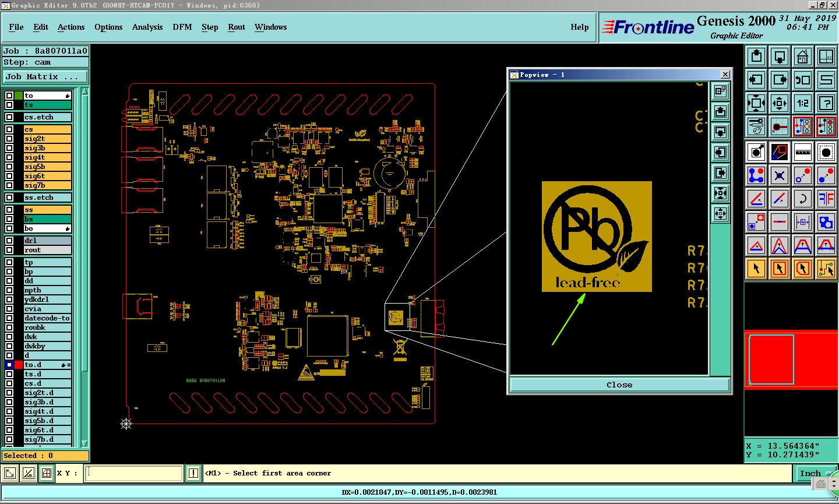
Task: Open the Job Matrix button
Action: tap(45, 76)
